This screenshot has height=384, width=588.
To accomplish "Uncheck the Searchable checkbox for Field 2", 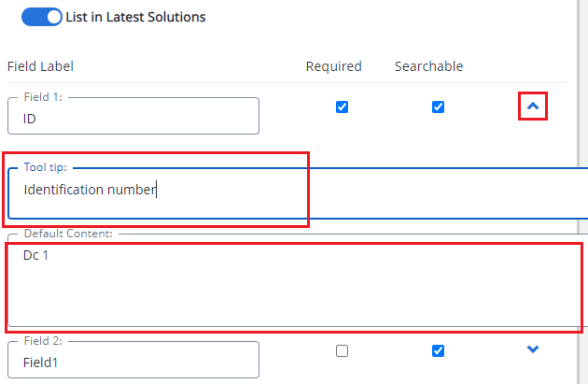I will pos(438,350).
